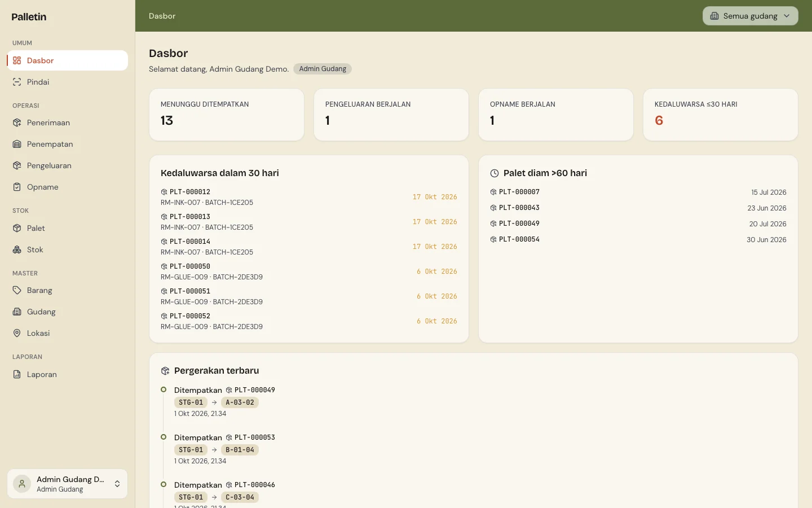Click the Penempatan shelf icon
The width and height of the screenshot is (812, 508).
17,144
